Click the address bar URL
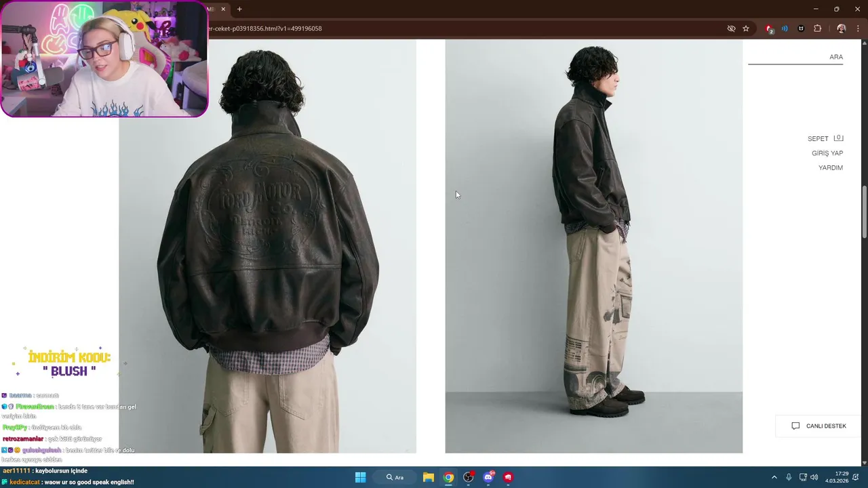Screen dimensions: 868x488 [266, 28]
